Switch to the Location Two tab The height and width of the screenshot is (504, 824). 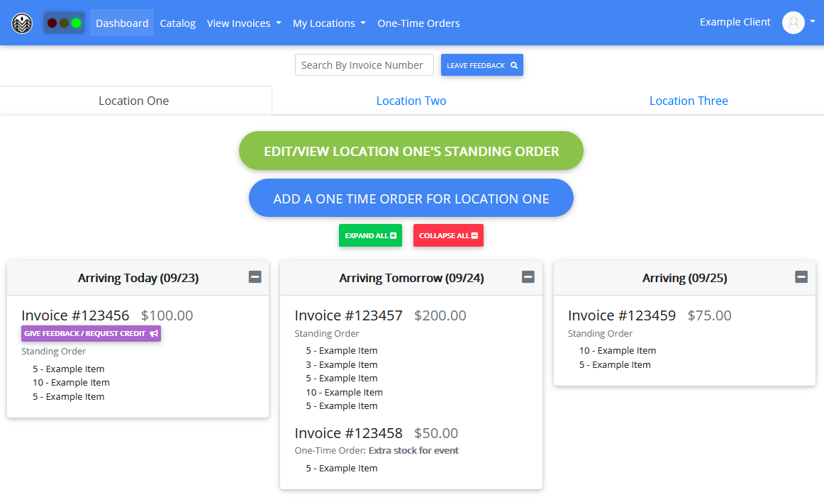point(411,101)
